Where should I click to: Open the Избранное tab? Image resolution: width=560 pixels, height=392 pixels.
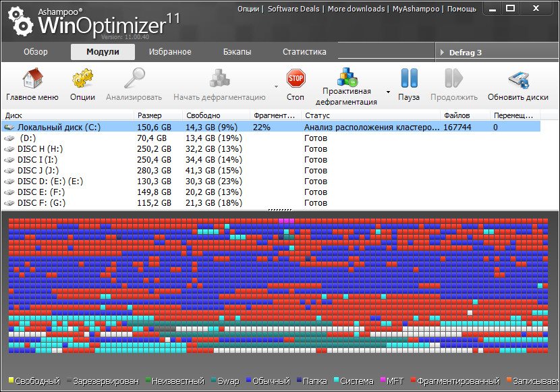(x=170, y=52)
